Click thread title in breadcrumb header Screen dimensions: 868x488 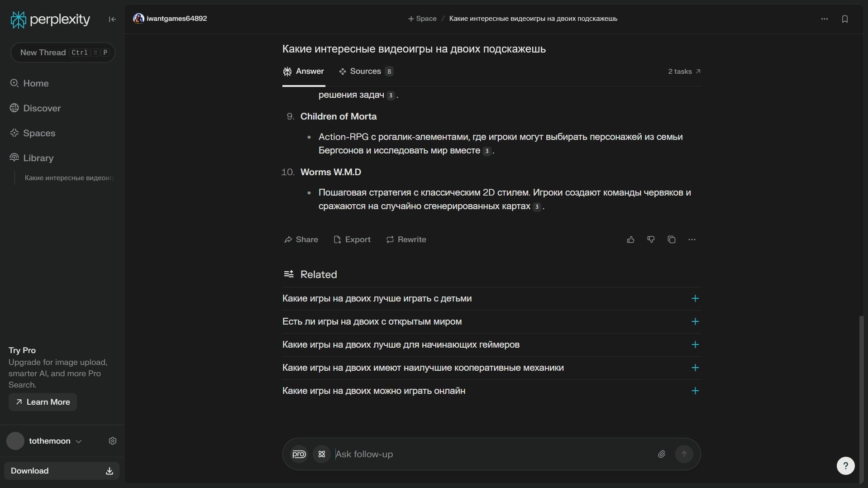[533, 19]
